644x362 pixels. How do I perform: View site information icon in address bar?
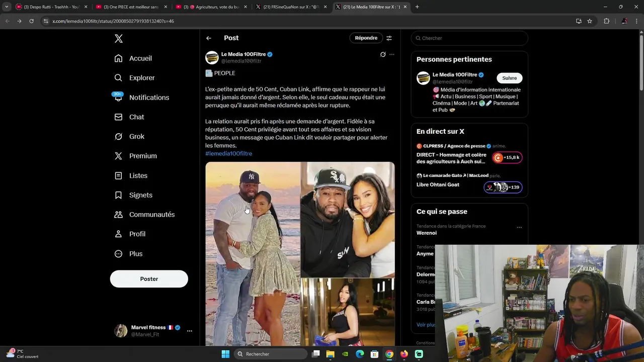[x=46, y=21]
